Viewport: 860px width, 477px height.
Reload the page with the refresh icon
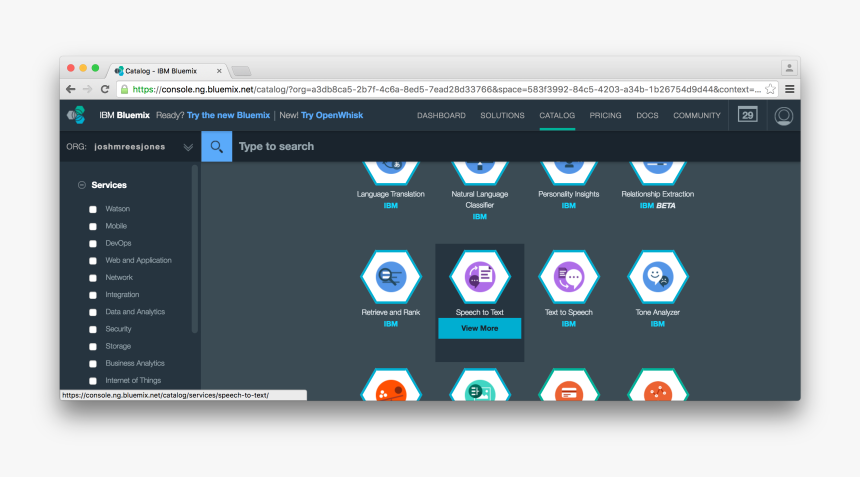click(105, 89)
